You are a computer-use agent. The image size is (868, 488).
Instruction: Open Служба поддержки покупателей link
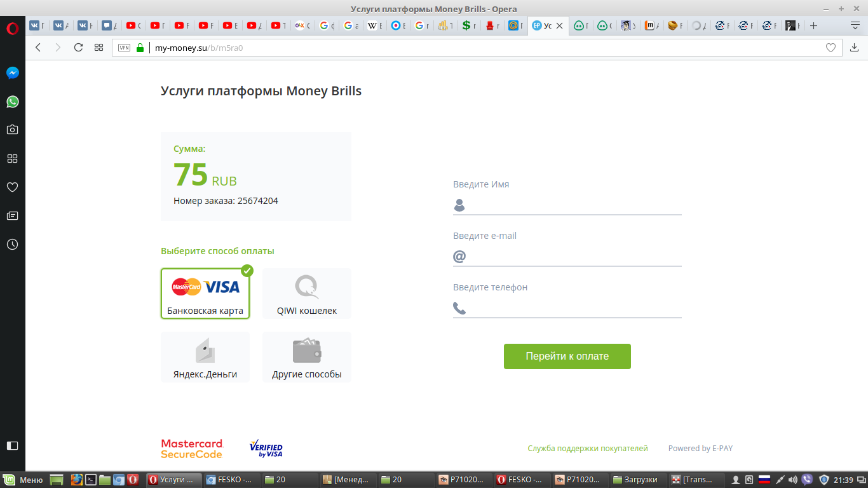click(588, 449)
